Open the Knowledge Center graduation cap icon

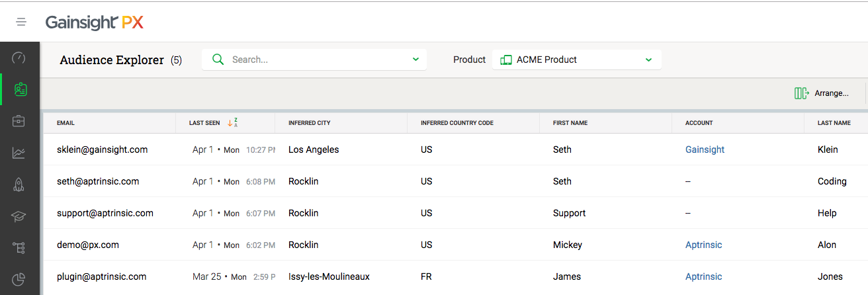tap(19, 216)
